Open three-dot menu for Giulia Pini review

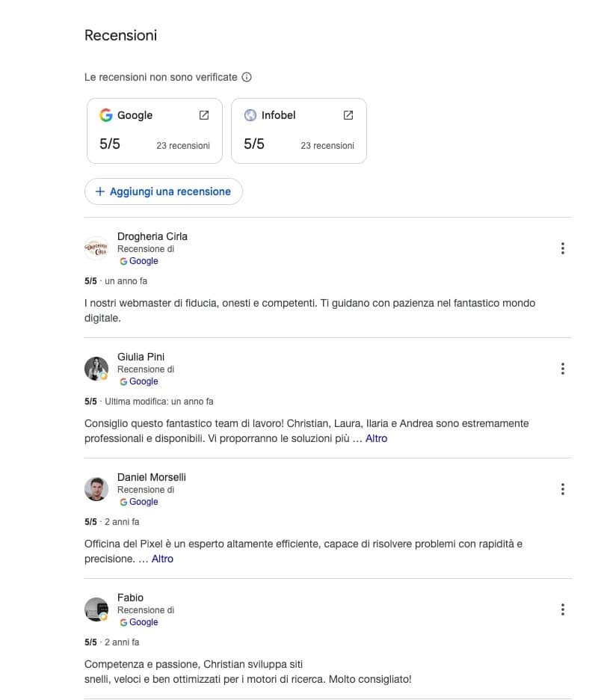[563, 369]
